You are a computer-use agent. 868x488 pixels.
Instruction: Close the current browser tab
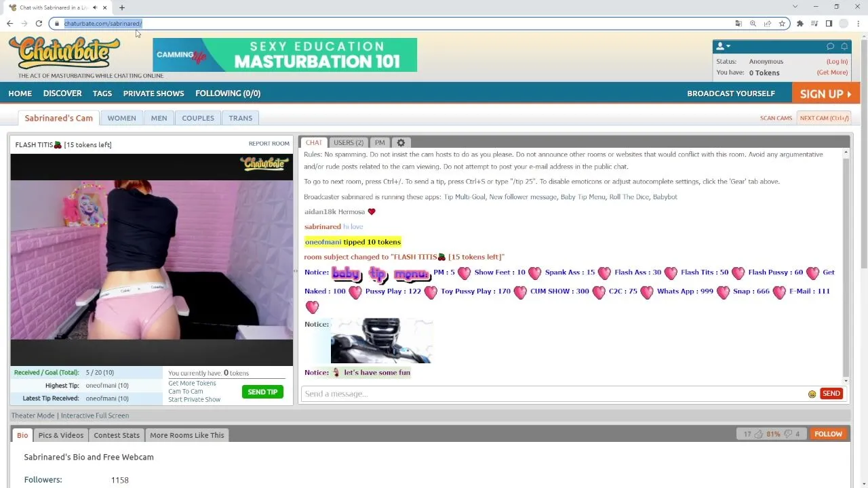click(104, 7)
